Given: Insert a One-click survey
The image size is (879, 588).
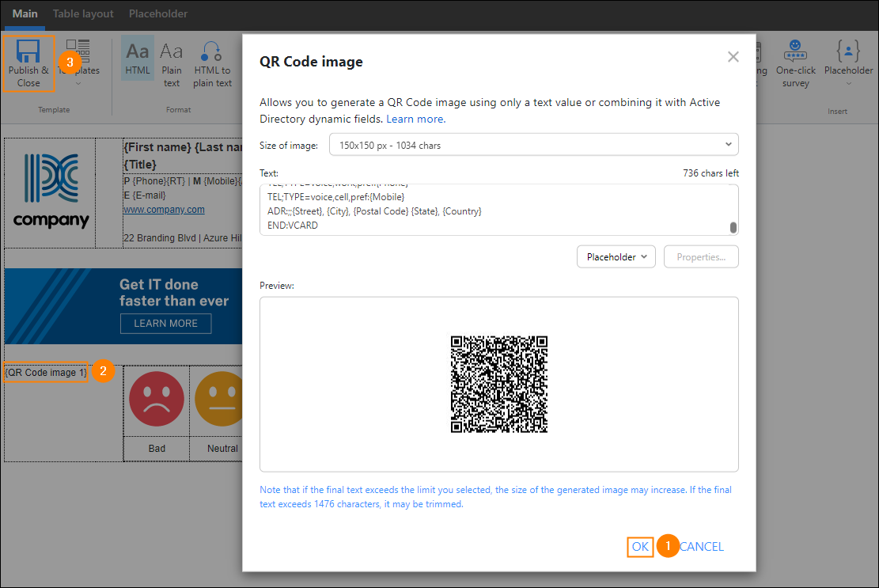Looking at the screenshot, I should [795, 64].
